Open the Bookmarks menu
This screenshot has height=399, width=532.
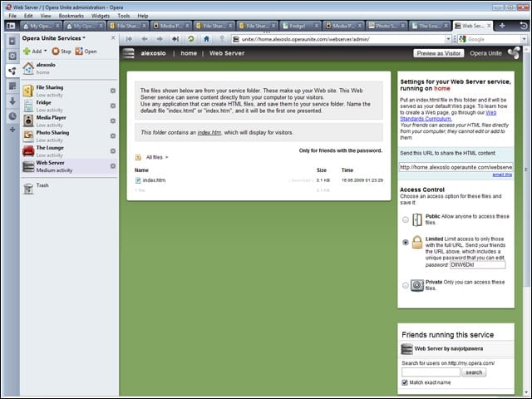[x=71, y=16]
